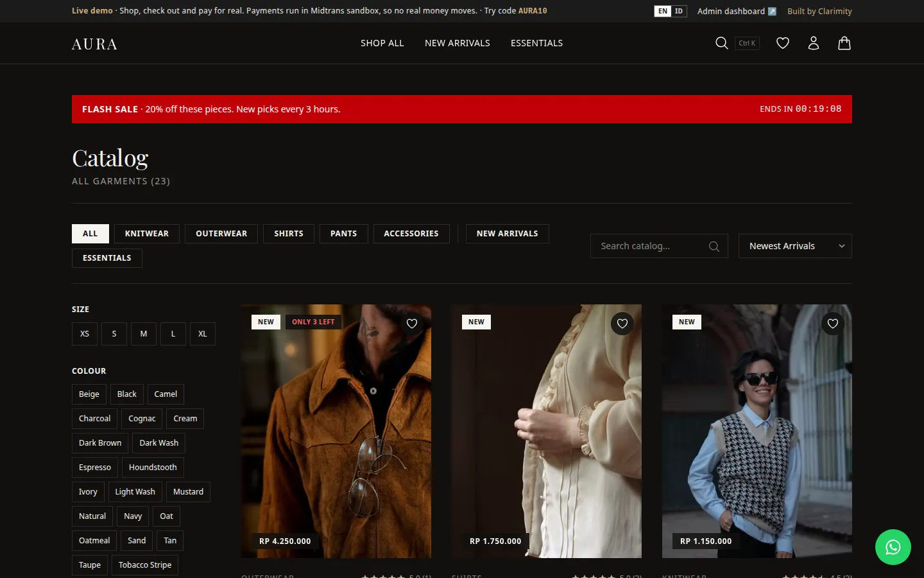Toggle size S filter
This screenshot has width=924, height=578.
[x=114, y=334]
